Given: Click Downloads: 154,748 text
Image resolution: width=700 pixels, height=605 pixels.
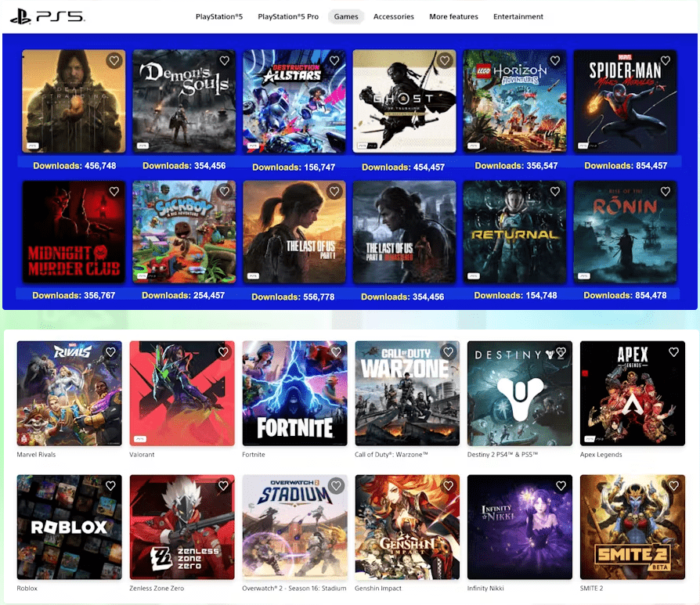Looking at the screenshot, I should click(516, 295).
